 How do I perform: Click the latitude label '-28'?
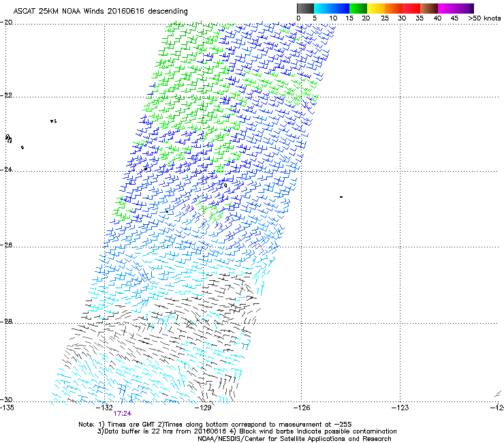tap(6, 322)
